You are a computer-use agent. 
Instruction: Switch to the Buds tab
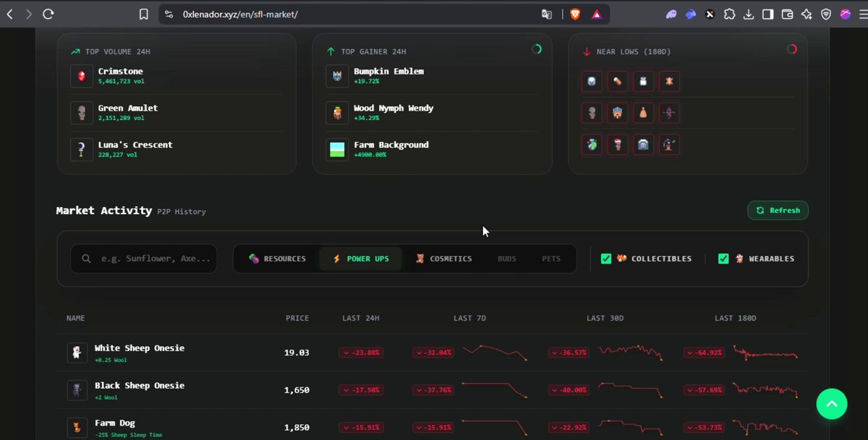coord(507,258)
